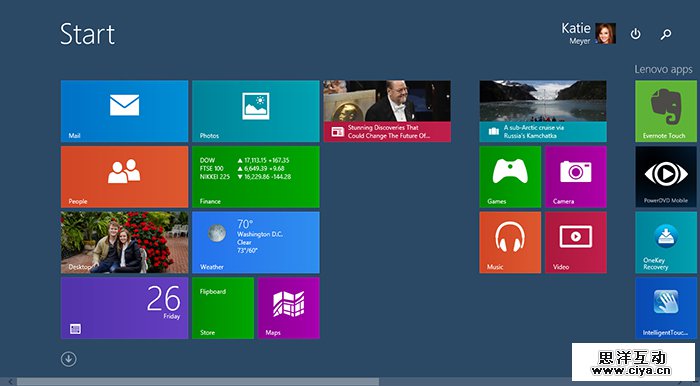The height and width of the screenshot is (386, 700).
Task: Launch the Music tile
Action: coord(510,242)
